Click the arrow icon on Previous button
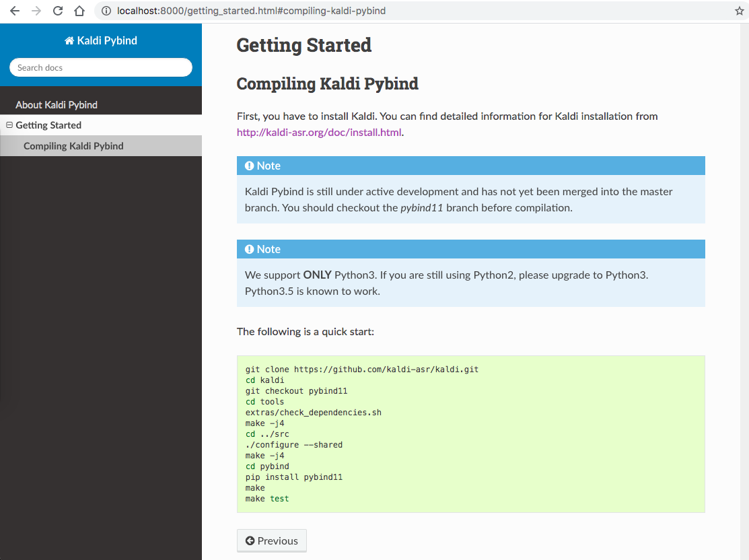The image size is (749, 560). click(250, 540)
